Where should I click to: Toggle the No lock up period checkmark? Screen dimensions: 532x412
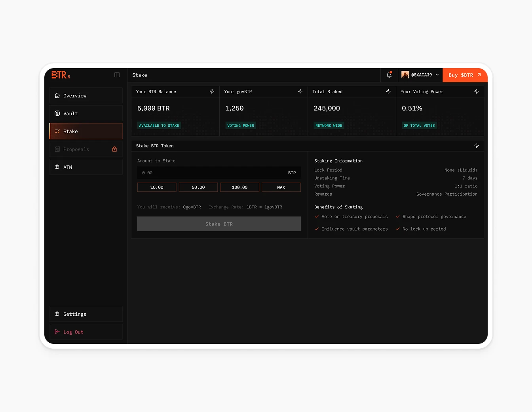click(397, 229)
